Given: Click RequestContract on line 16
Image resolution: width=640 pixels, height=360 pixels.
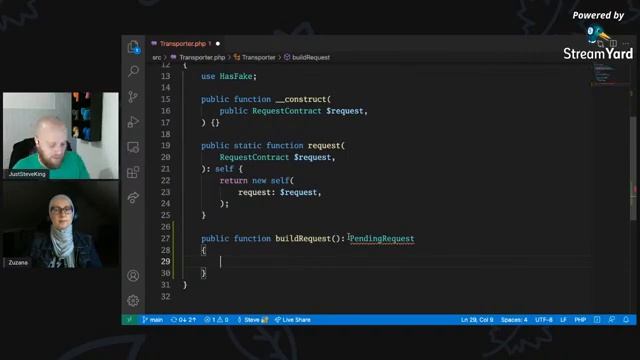Looking at the screenshot, I should coord(287,111).
